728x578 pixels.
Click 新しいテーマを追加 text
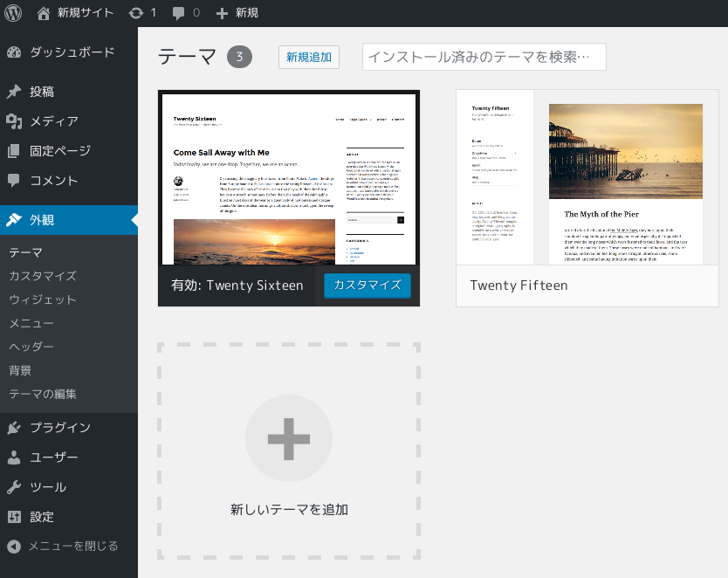(x=289, y=510)
